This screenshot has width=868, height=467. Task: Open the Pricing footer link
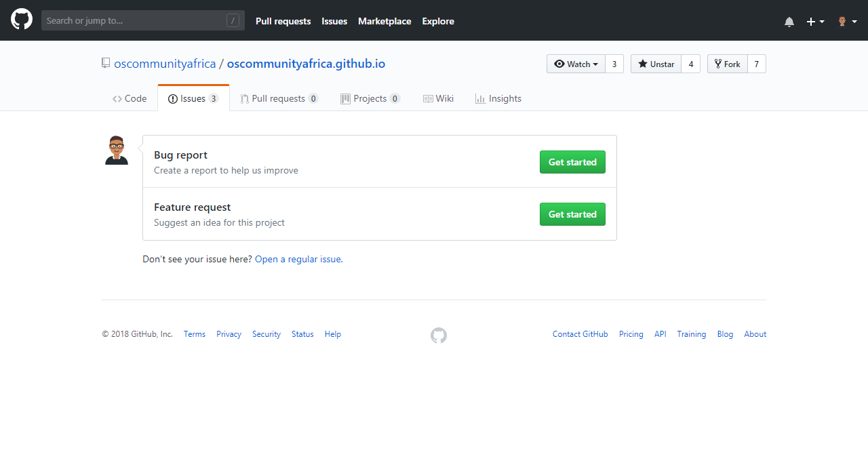(x=631, y=334)
